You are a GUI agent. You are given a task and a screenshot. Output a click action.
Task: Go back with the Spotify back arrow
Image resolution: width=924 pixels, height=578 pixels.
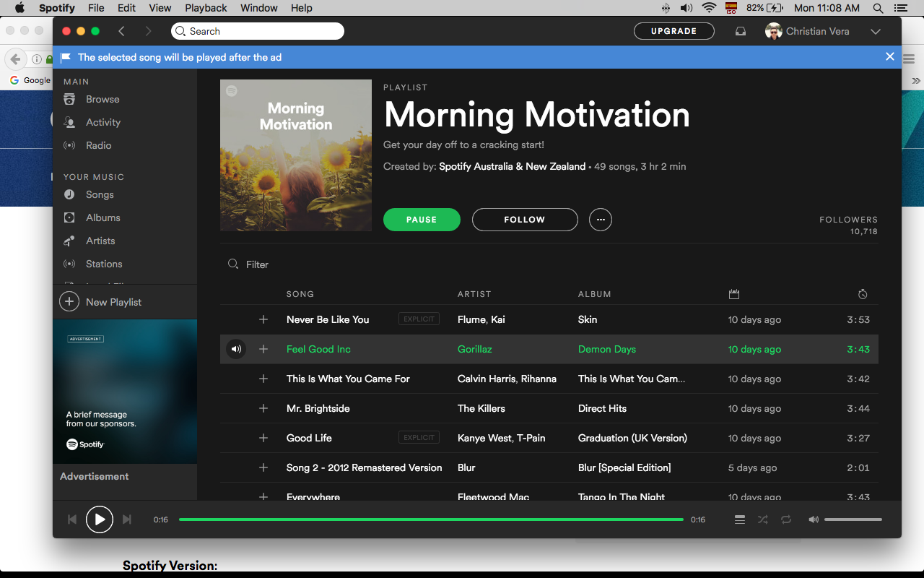121,31
